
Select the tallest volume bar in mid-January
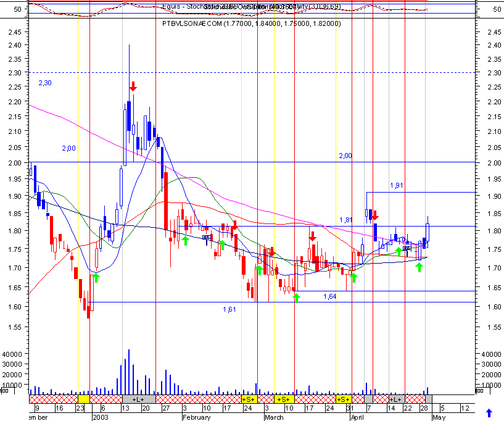[x=129, y=372]
